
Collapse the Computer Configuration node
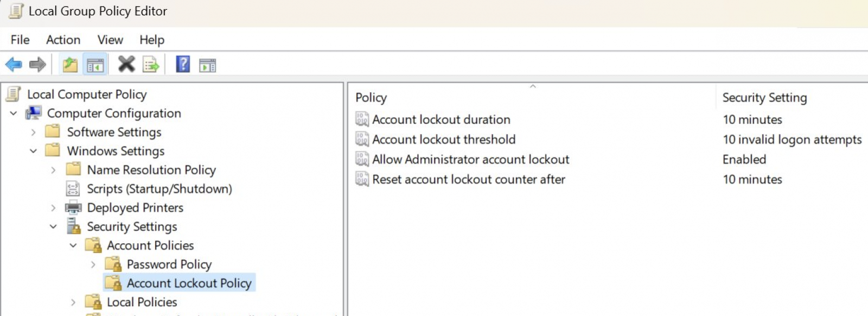tap(14, 113)
